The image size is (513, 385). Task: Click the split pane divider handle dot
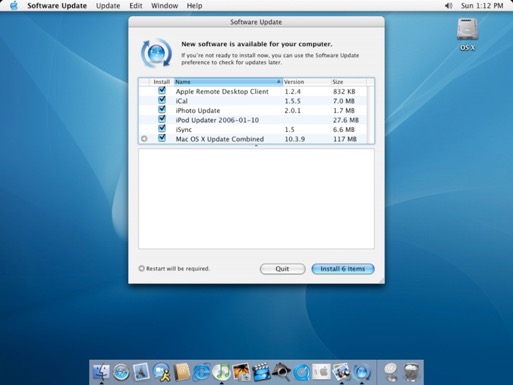tap(256, 146)
